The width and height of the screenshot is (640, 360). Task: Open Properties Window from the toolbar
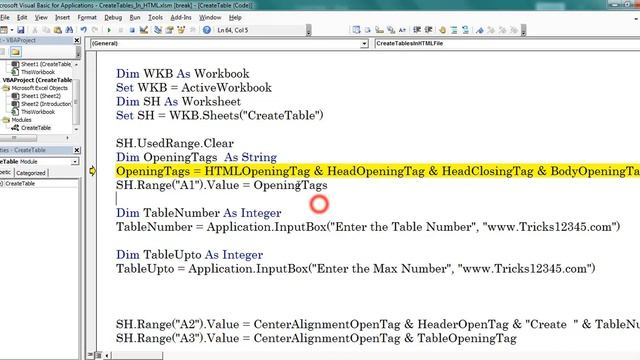[x=169, y=30]
